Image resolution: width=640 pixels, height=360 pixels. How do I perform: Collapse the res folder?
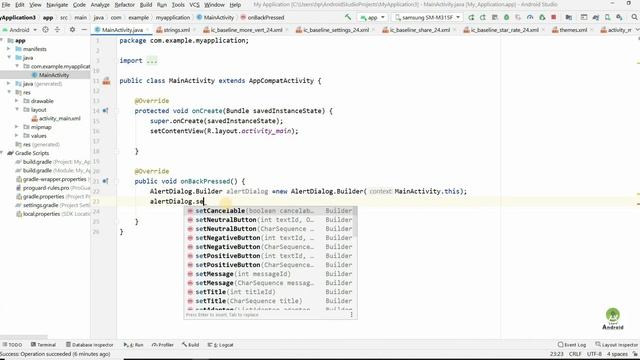[x=9, y=92]
